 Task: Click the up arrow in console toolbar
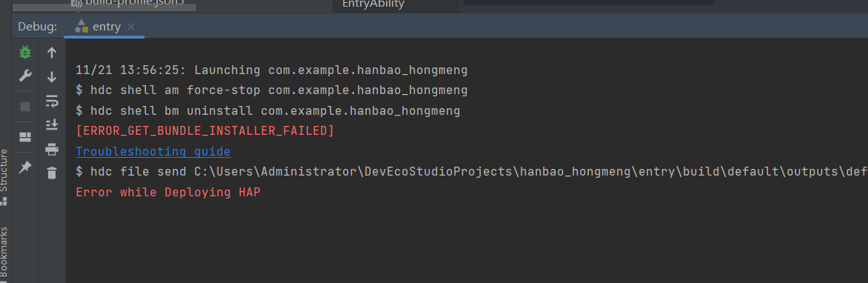click(x=52, y=53)
